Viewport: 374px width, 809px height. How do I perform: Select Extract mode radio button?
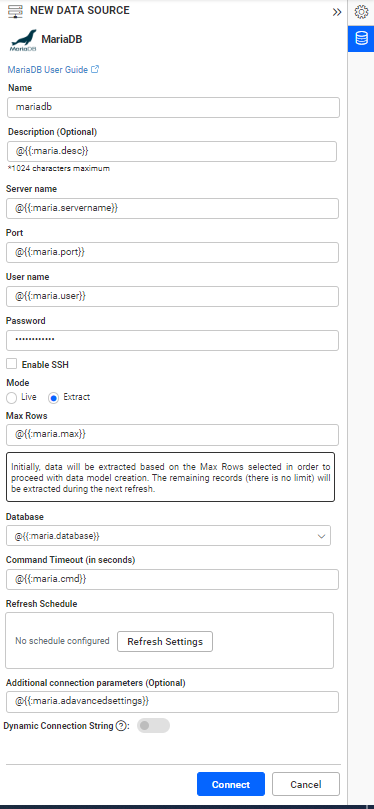53,398
